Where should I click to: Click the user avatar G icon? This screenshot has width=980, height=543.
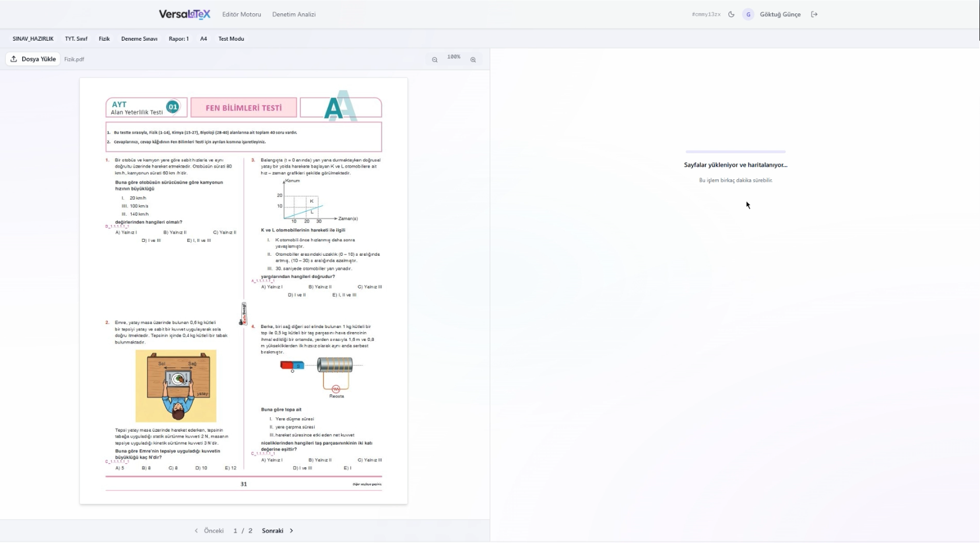748,15
